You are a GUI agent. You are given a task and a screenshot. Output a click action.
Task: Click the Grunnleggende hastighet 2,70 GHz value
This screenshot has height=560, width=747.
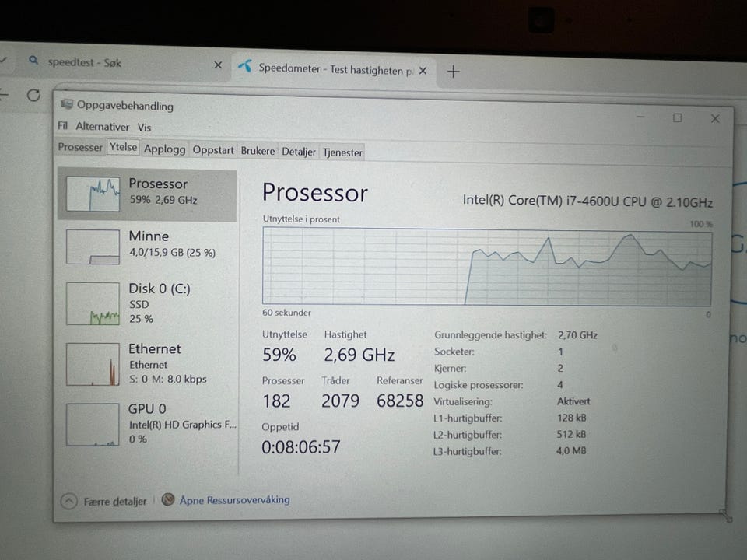[x=577, y=335]
